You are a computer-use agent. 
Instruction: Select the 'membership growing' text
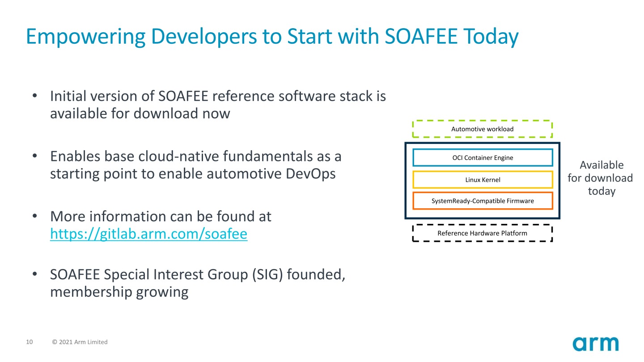coord(119,292)
